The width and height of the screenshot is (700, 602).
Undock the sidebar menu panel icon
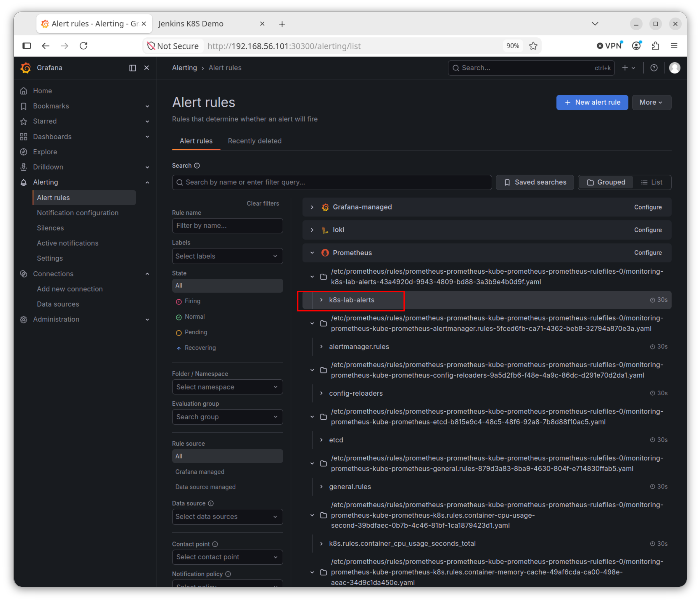pyautogui.click(x=132, y=68)
